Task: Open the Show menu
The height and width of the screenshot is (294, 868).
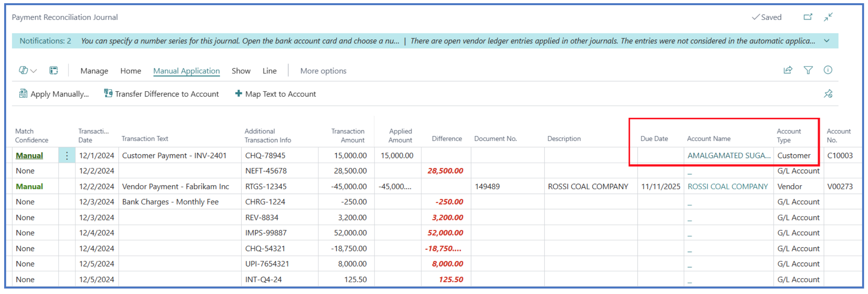Action: point(241,70)
